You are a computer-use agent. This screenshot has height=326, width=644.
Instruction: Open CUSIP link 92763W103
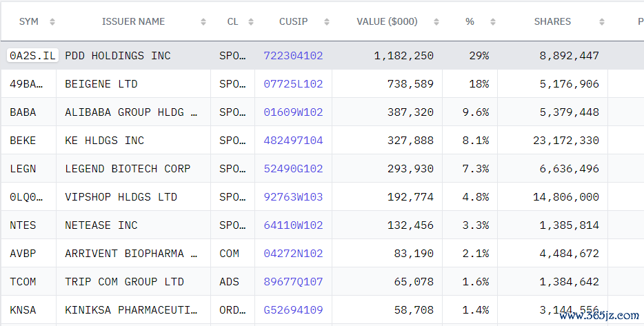pyautogui.click(x=293, y=197)
